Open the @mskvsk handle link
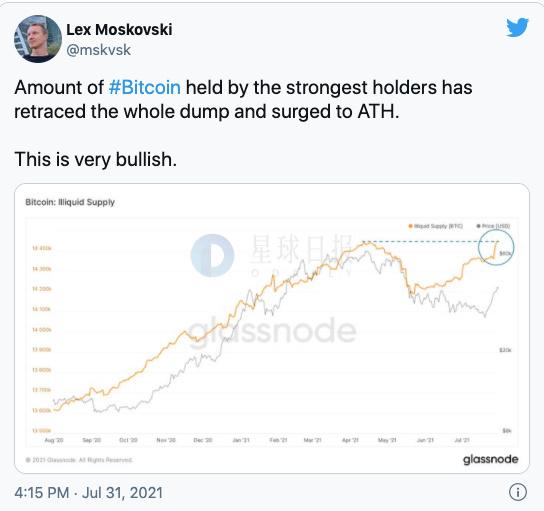Screen dimensions: 544x511 (x=98, y=50)
